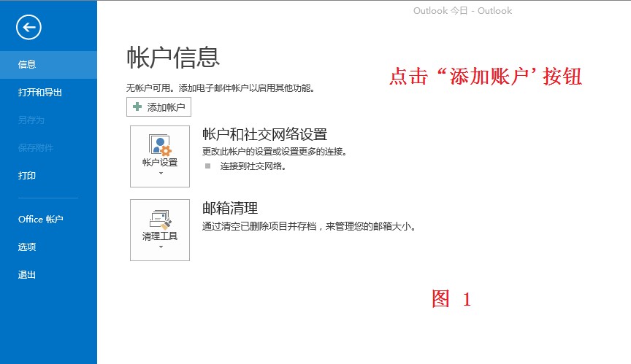631x364 pixels.
Task: Click the back arrow circle icon
Action: tap(28, 27)
